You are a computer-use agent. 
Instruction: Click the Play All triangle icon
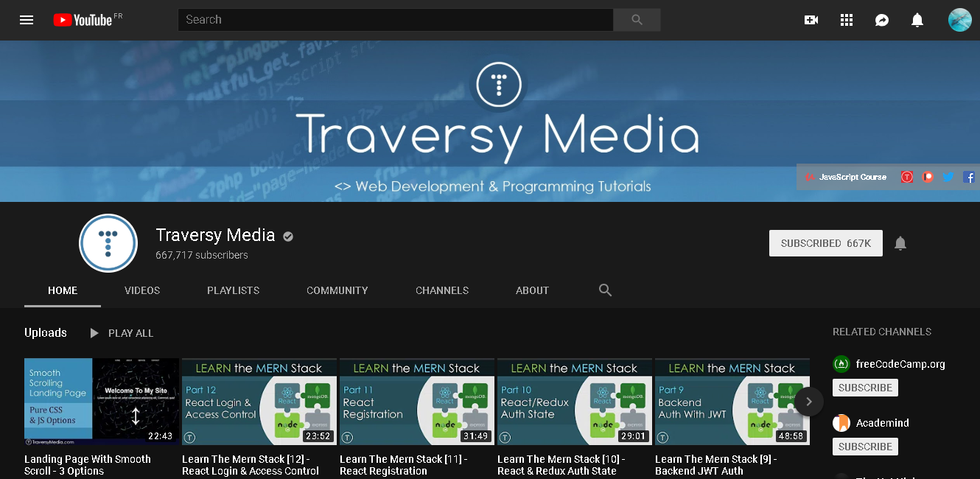point(94,333)
